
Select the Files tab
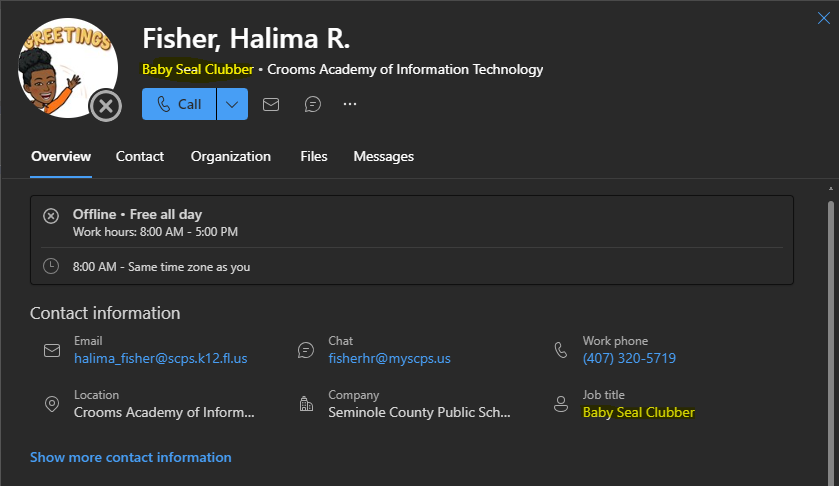(313, 156)
